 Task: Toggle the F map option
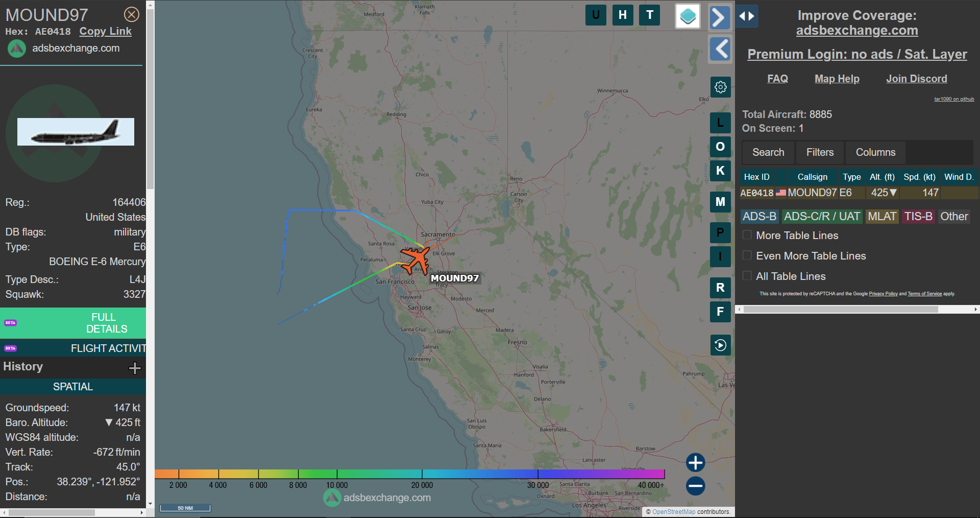[720, 312]
